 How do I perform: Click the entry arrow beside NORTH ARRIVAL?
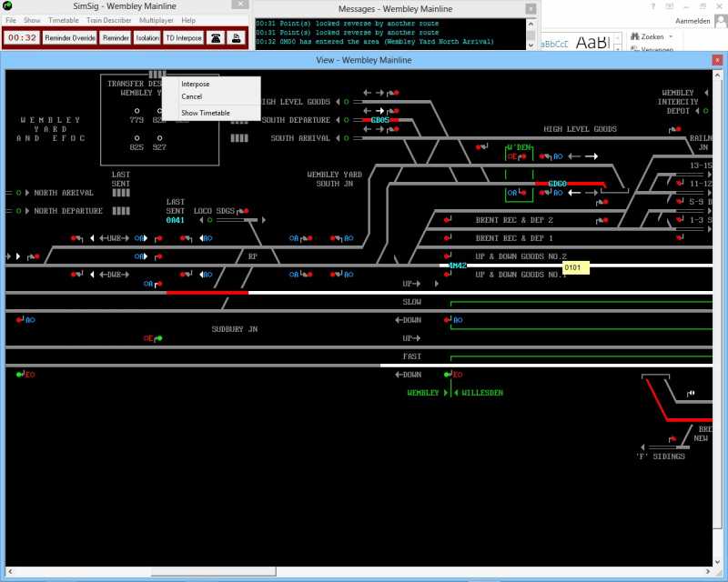click(x=27, y=193)
